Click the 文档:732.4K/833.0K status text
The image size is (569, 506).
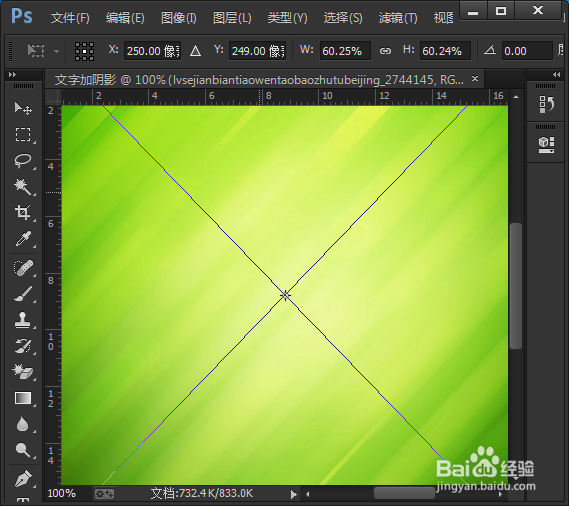click(202, 493)
